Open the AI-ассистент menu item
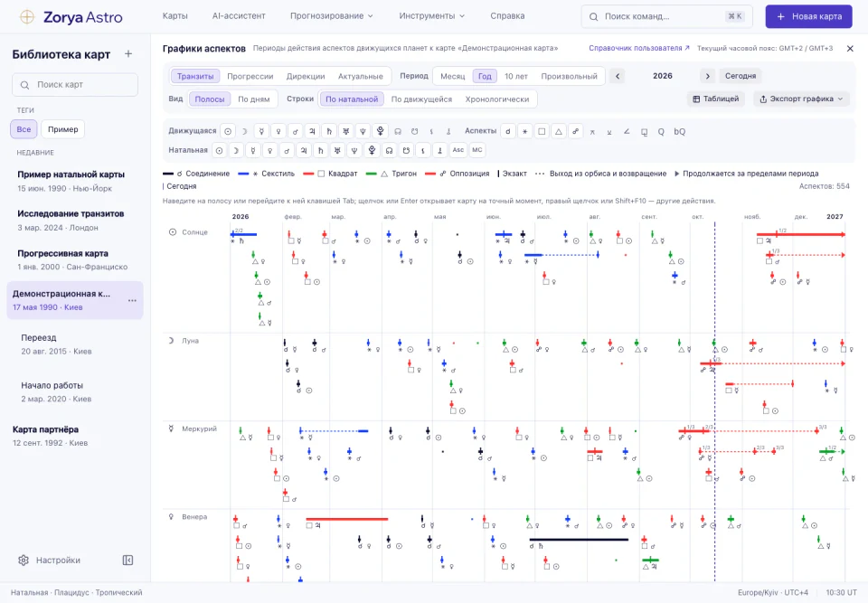This screenshot has width=868, height=603. pos(239,16)
